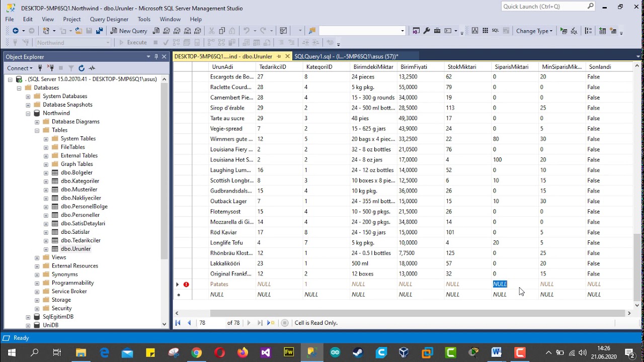Click the Save All disk icon
Screen dimensions: 644x362
click(x=99, y=31)
